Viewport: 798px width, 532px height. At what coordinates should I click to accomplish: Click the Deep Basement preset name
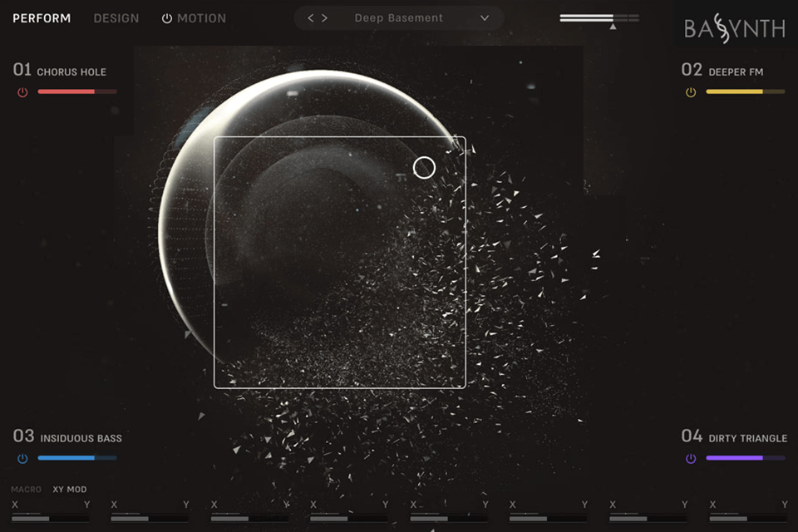[398, 17]
